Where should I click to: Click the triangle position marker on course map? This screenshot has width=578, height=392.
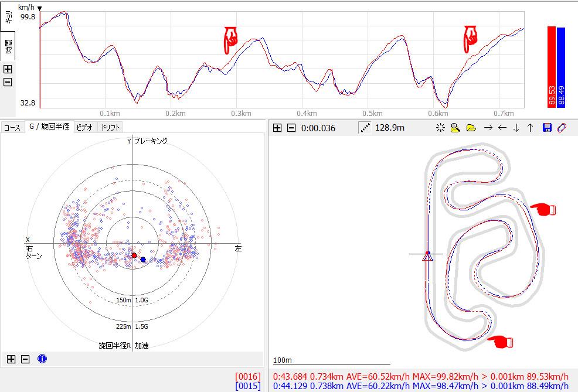[x=427, y=256]
